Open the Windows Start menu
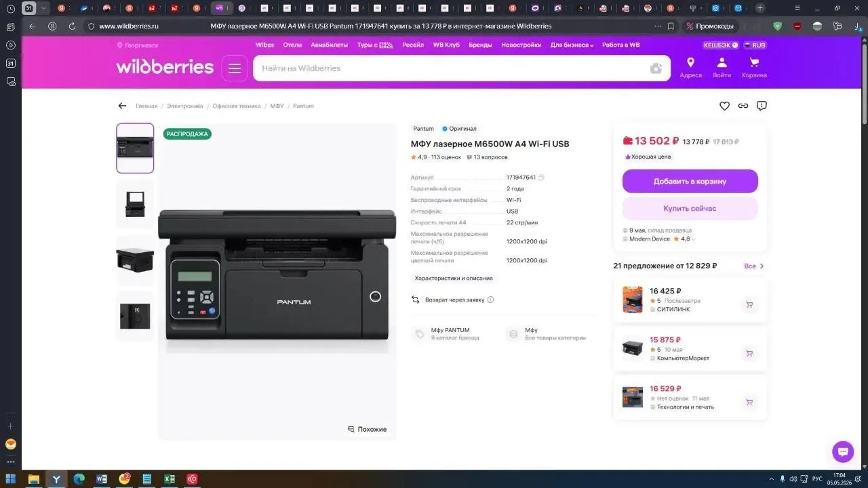 pyautogui.click(x=11, y=479)
